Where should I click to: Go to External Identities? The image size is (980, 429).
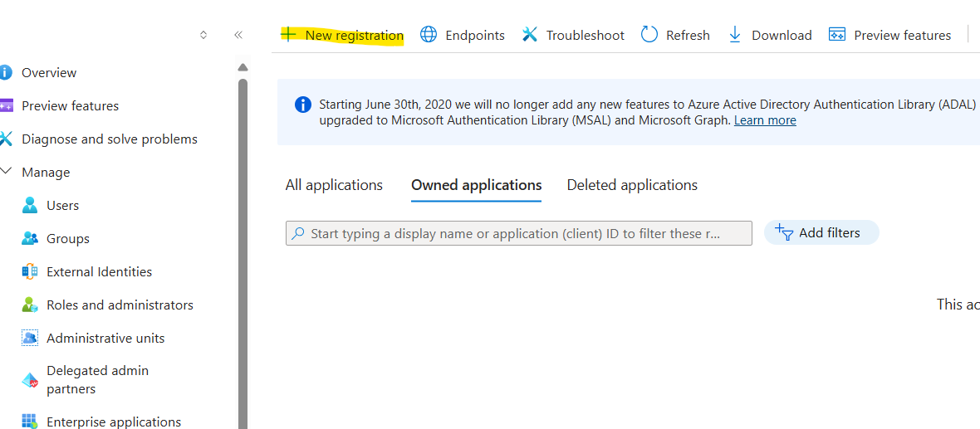coord(99,271)
